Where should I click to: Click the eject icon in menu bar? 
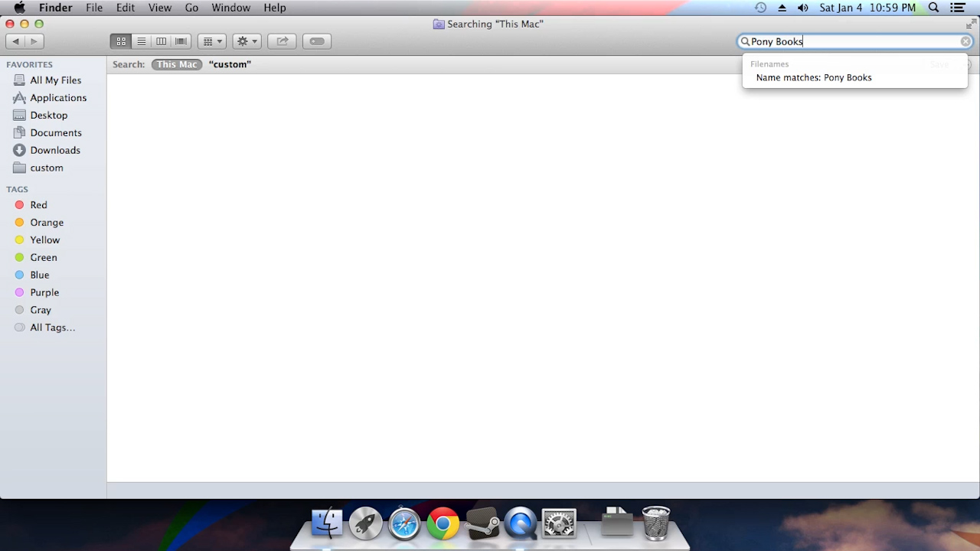pyautogui.click(x=782, y=8)
